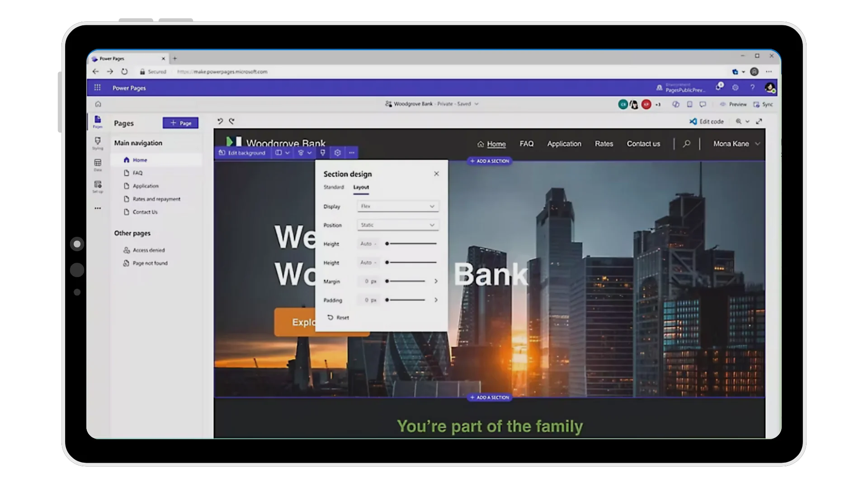868x488 pixels.
Task: Click the CB collaborator avatar
Action: coord(623,104)
